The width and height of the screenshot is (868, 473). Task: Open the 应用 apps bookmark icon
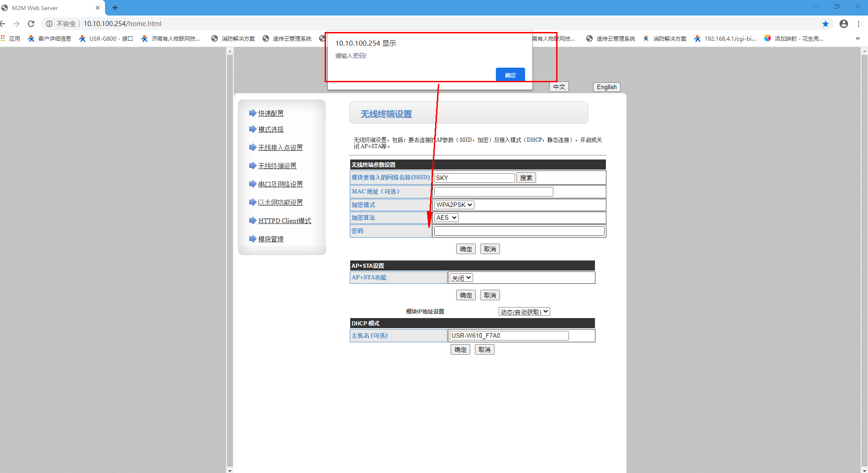3,38
